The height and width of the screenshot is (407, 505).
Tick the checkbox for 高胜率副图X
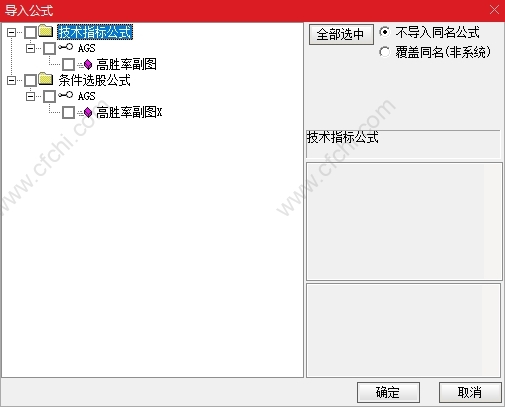point(69,112)
